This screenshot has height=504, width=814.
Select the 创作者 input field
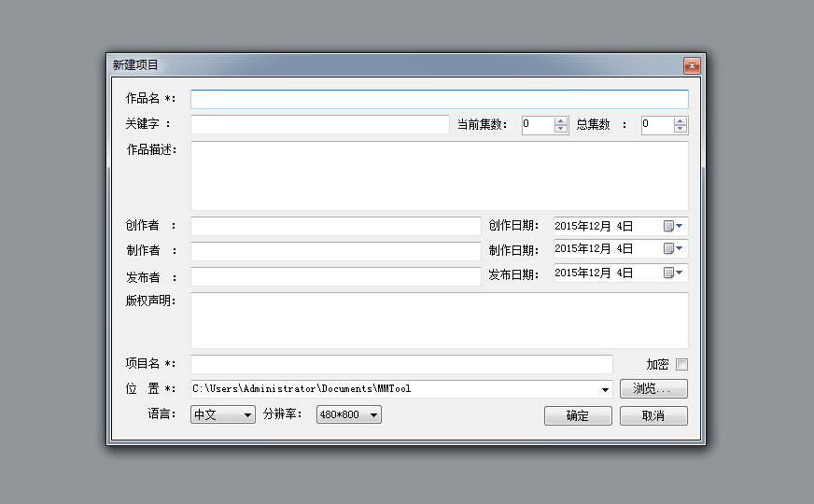pyautogui.click(x=335, y=226)
